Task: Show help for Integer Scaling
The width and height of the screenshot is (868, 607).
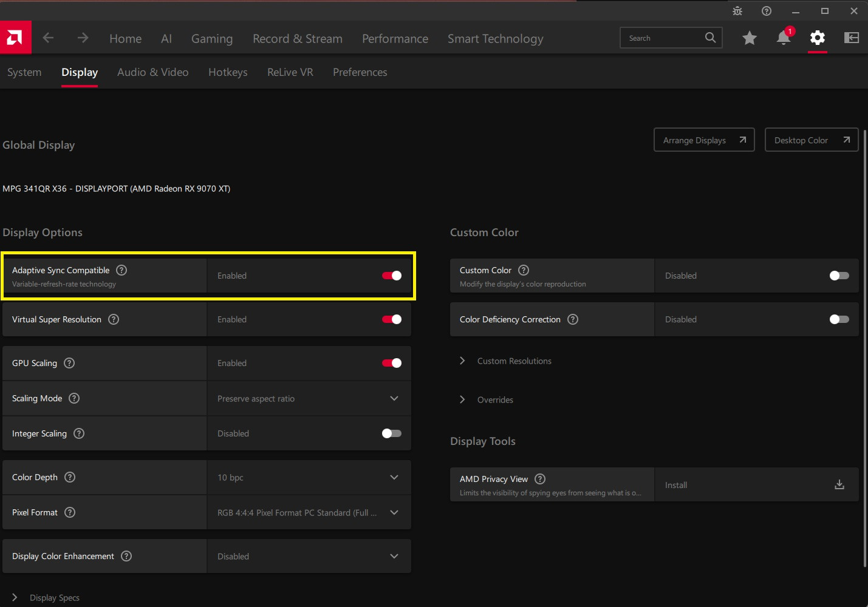Action: click(79, 433)
